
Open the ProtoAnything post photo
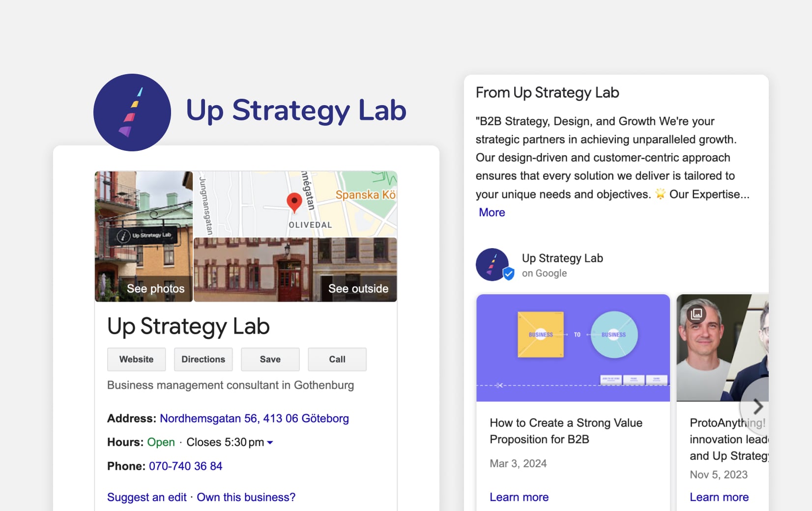coord(723,348)
